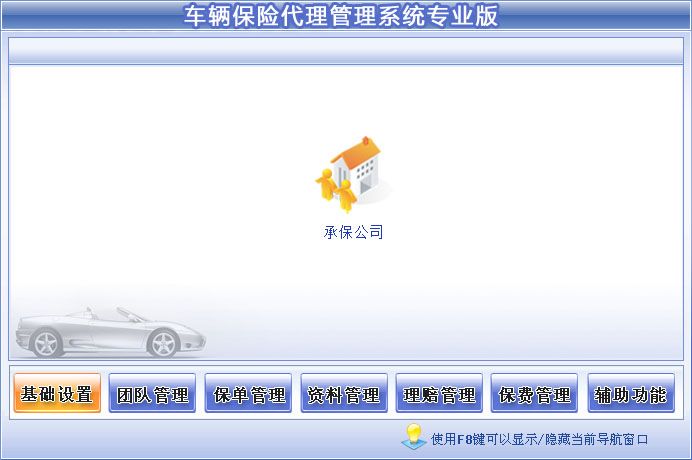Open the 保单管理 section
Screen dimensions: 692x460
248,393
